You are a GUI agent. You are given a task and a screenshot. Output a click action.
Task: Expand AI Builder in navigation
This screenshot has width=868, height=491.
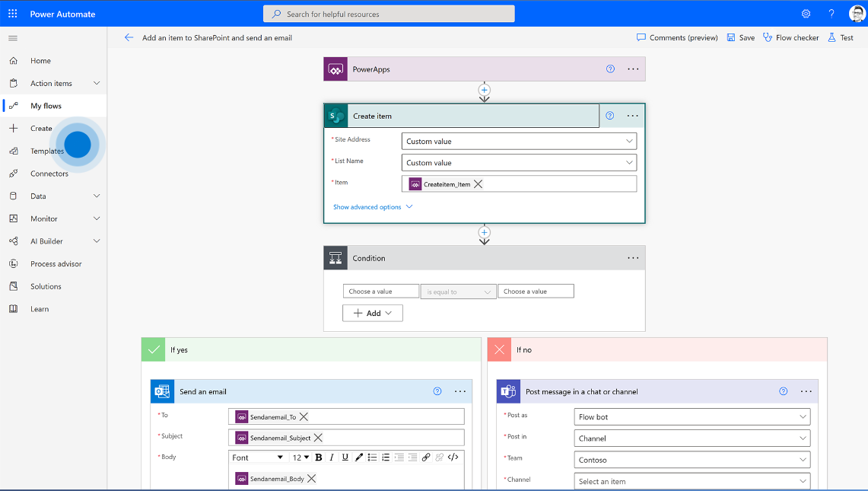point(97,241)
